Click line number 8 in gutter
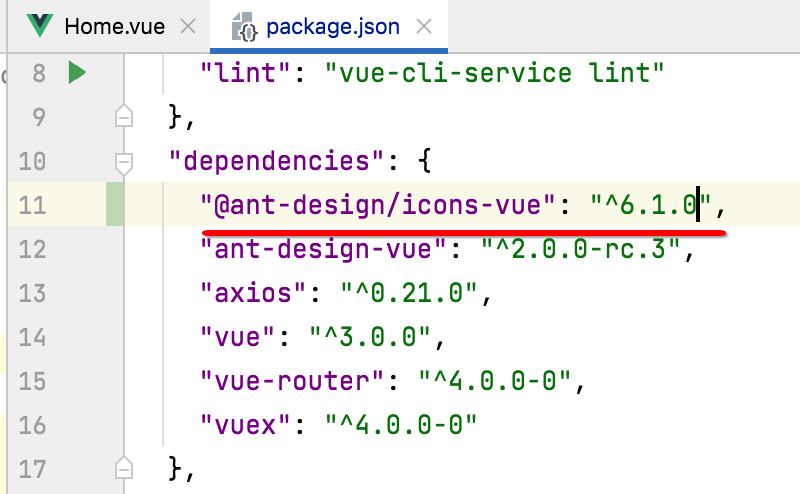Image resolution: width=800 pixels, height=494 pixels. pyautogui.click(x=39, y=73)
